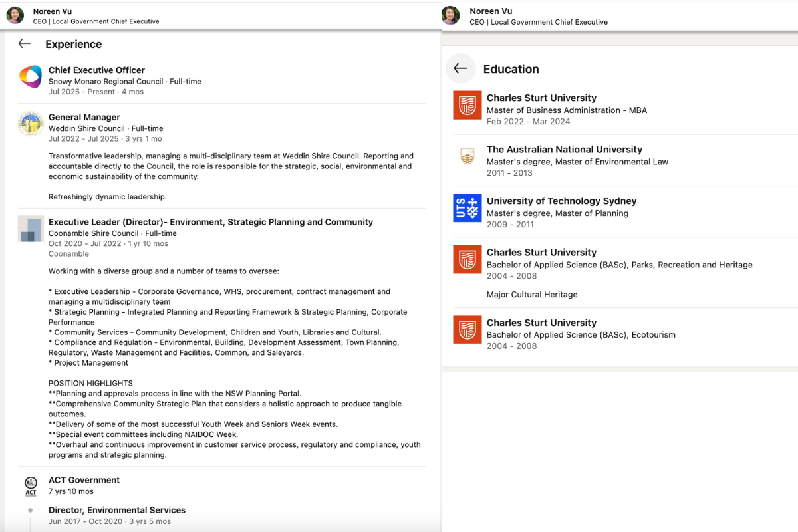This screenshot has width=798, height=532.
Task: Click Noreen Vu's avatar above the Education panel
Action: coord(451,15)
